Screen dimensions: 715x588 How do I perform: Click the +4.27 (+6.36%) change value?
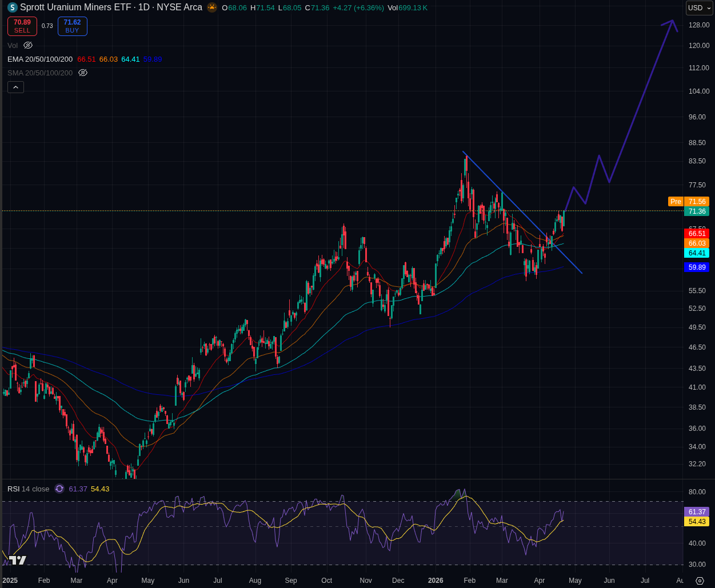[358, 7]
